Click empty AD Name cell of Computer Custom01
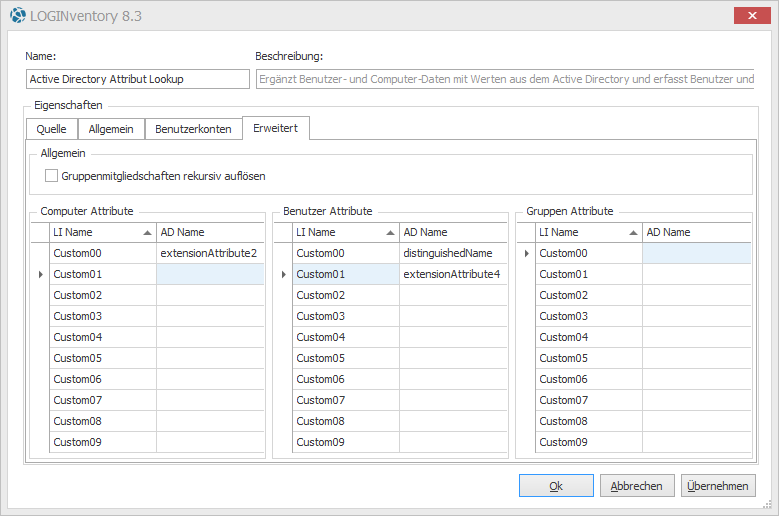The image size is (779, 516). (210, 274)
